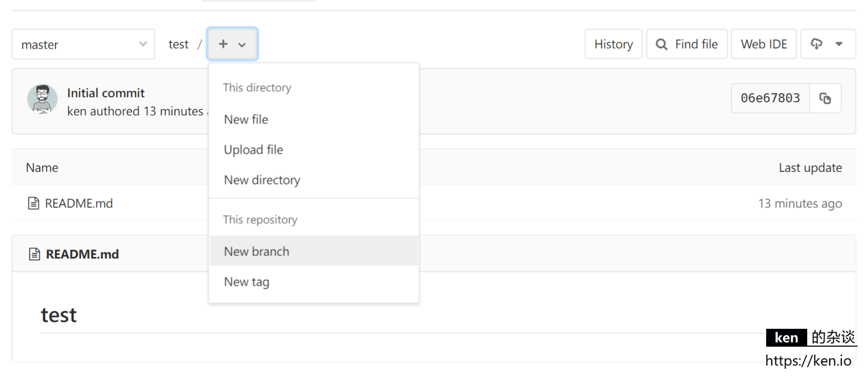Viewport: 868px width, 378px height.
Task: Click the download icon next to Web IDE
Action: tap(816, 43)
